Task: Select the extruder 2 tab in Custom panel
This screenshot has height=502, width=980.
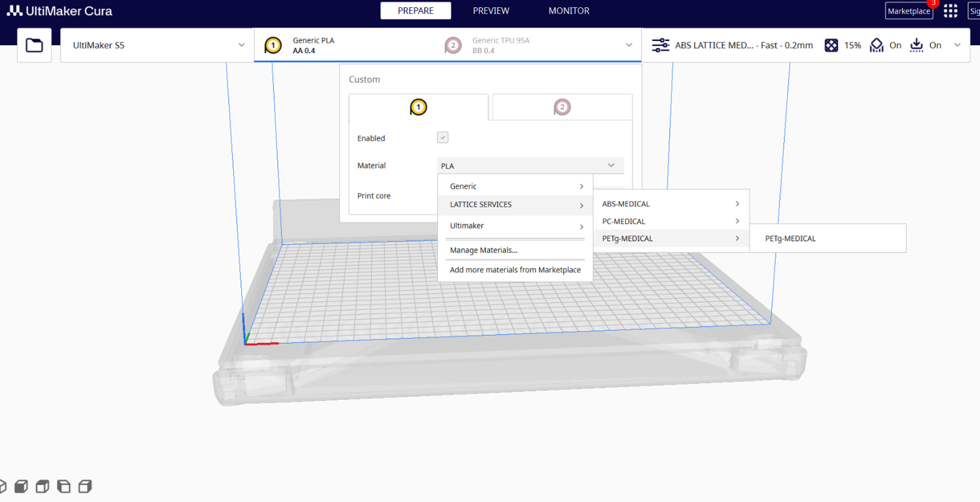Action: tap(562, 107)
